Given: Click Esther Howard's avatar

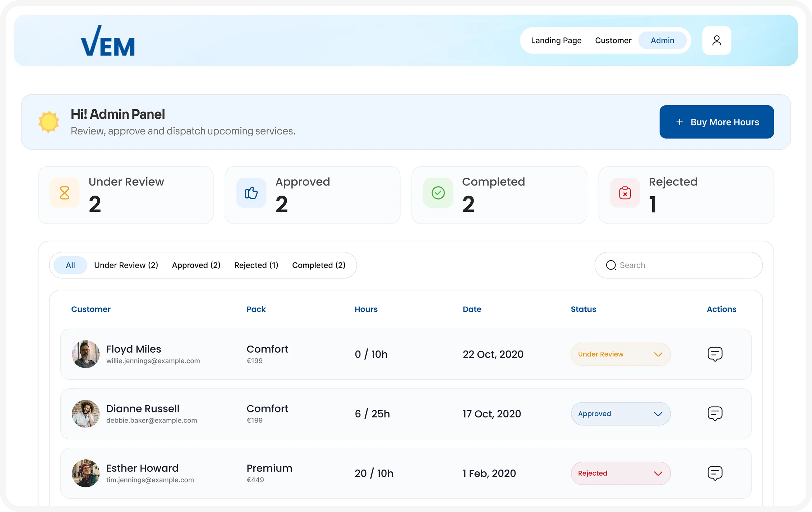Looking at the screenshot, I should (86, 473).
